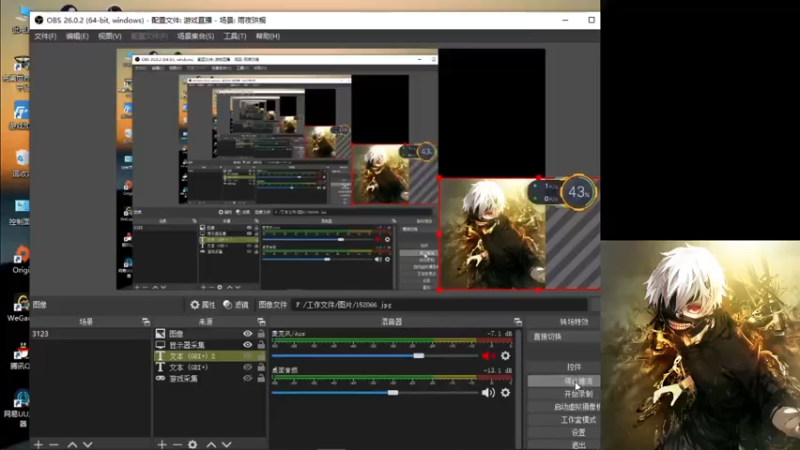Image resolution: width=800 pixels, height=450 pixels.
Task: Open the 回收站 recycle bin desktop icon
Action: pyautogui.click(x=20, y=163)
